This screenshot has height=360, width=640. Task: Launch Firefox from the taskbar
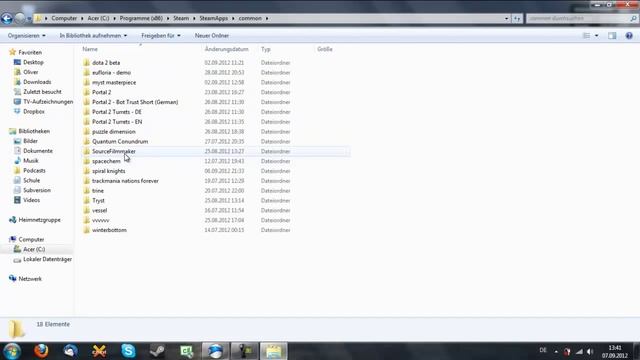[41, 351]
